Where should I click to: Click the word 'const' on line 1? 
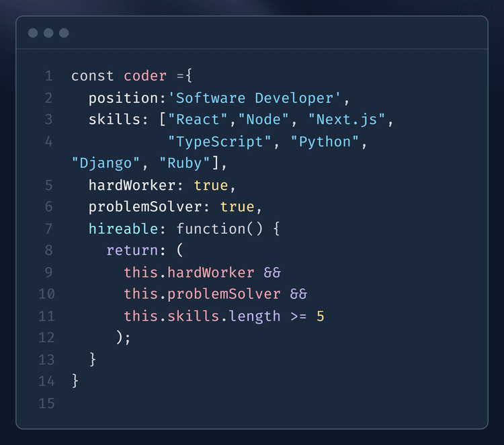(93, 76)
